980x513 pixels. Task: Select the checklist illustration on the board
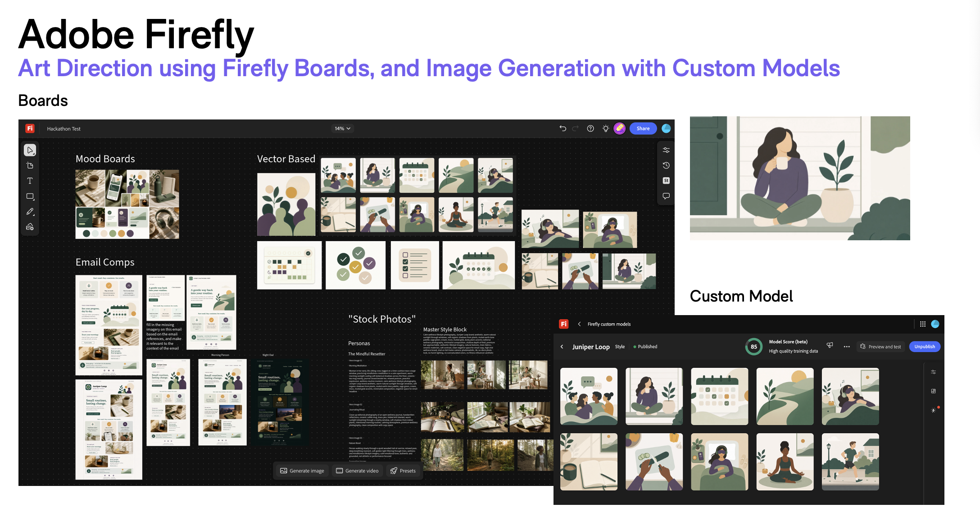pos(415,265)
